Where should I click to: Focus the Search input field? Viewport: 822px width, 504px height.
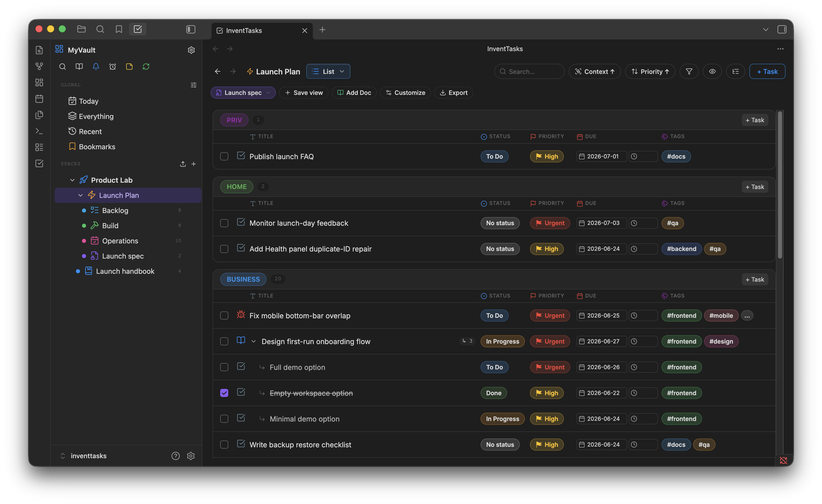[529, 71]
